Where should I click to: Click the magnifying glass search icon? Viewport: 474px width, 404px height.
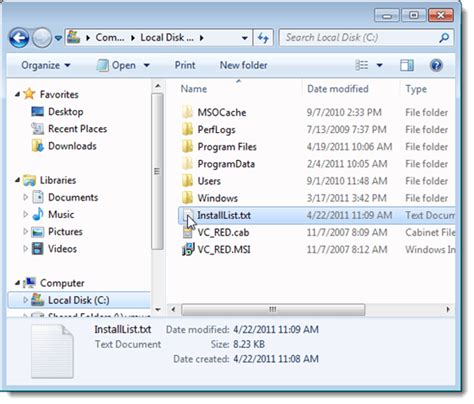pos(444,38)
